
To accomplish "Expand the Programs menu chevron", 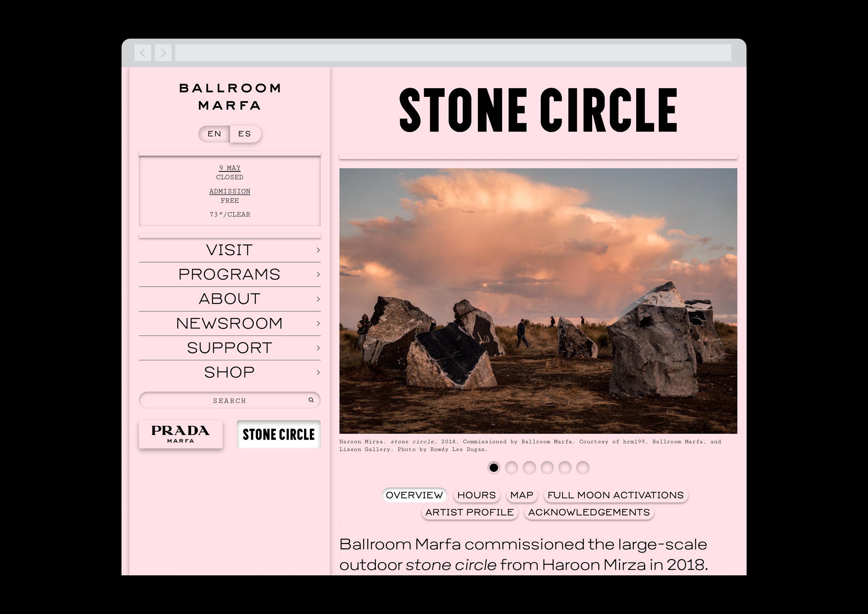I will 318,275.
